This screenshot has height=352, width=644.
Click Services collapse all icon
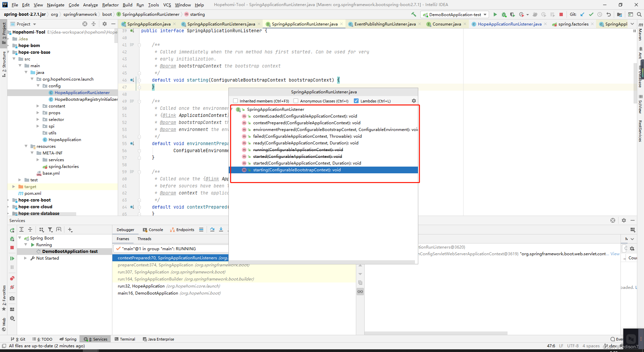click(30, 230)
